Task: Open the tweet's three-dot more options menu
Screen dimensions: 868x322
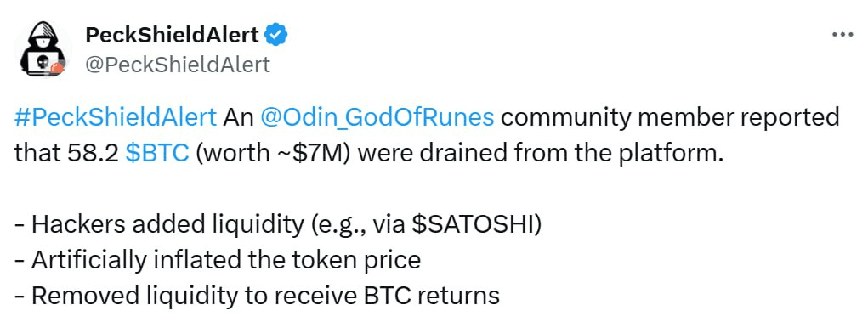Action: coord(842,35)
